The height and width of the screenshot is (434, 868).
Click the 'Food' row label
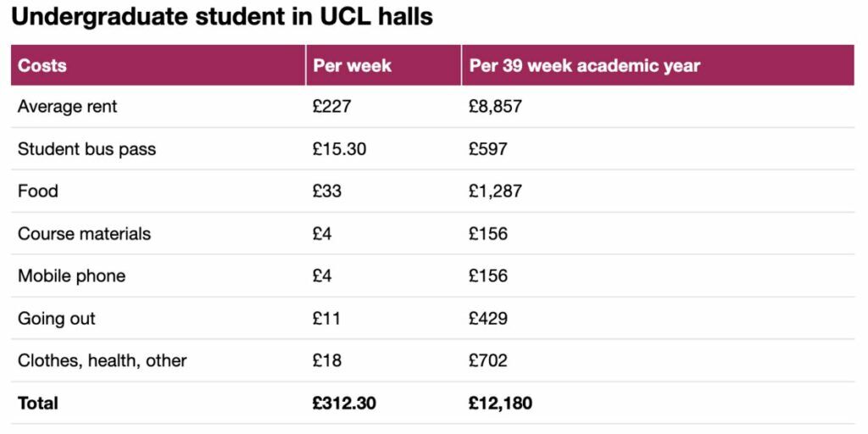pyautogui.click(x=38, y=191)
